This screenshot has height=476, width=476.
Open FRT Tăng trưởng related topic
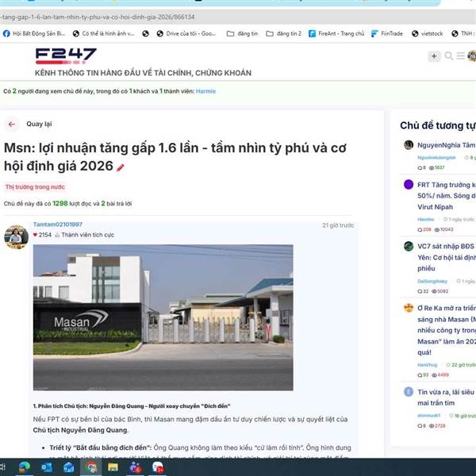coord(446,196)
